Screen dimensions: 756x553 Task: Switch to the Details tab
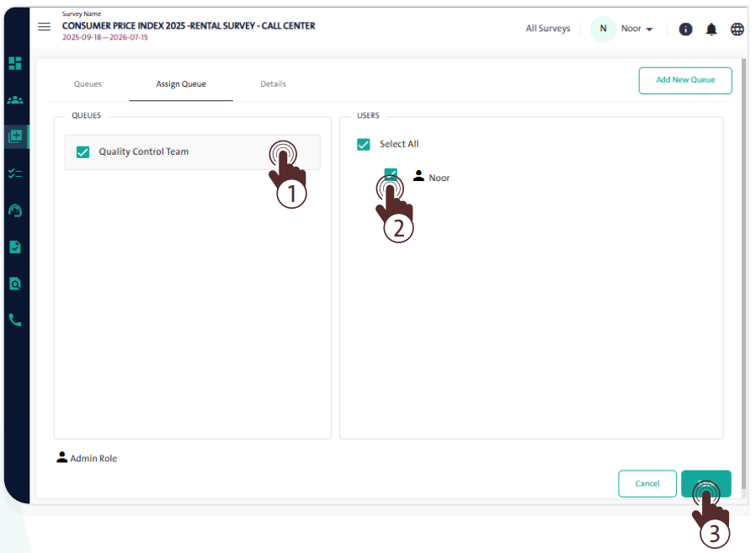tap(273, 84)
